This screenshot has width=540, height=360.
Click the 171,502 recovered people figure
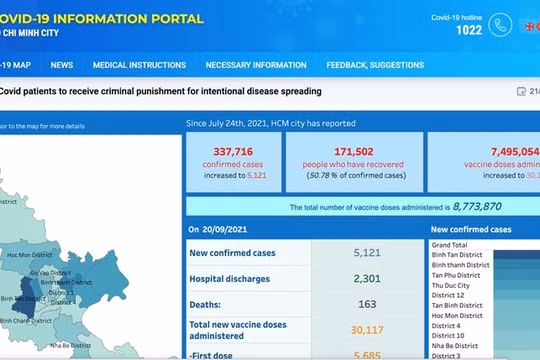[x=354, y=152]
